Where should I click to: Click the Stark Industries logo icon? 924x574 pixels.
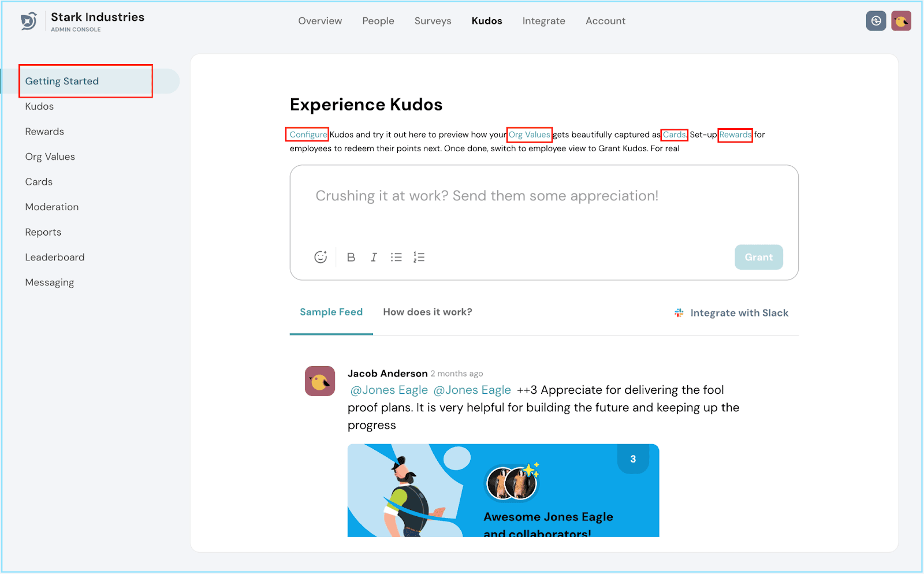(x=29, y=21)
